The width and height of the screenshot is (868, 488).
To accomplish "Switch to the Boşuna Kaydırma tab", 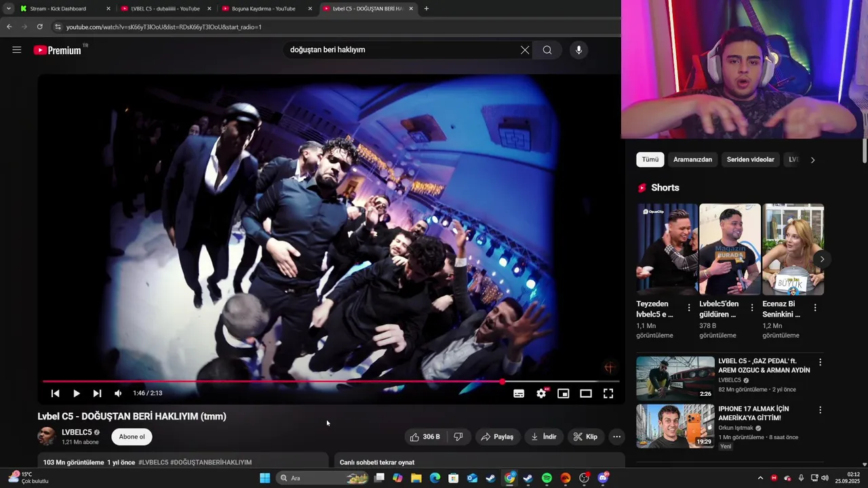I will click(x=266, y=9).
